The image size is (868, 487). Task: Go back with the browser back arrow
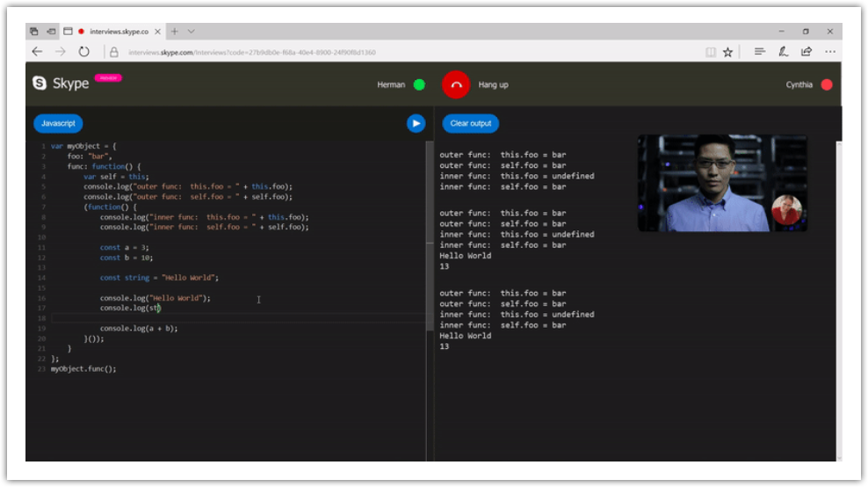coord(37,52)
